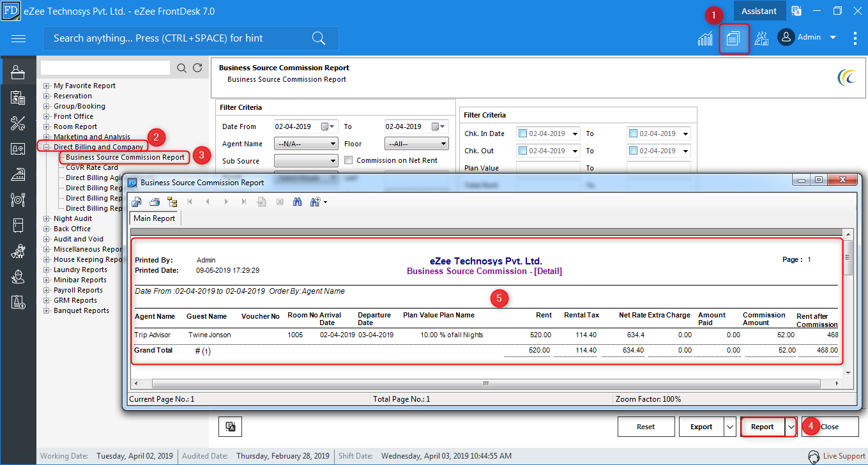Open the restaurant dashboard icon beside Admin
This screenshot has height=465, width=868.
point(761,38)
